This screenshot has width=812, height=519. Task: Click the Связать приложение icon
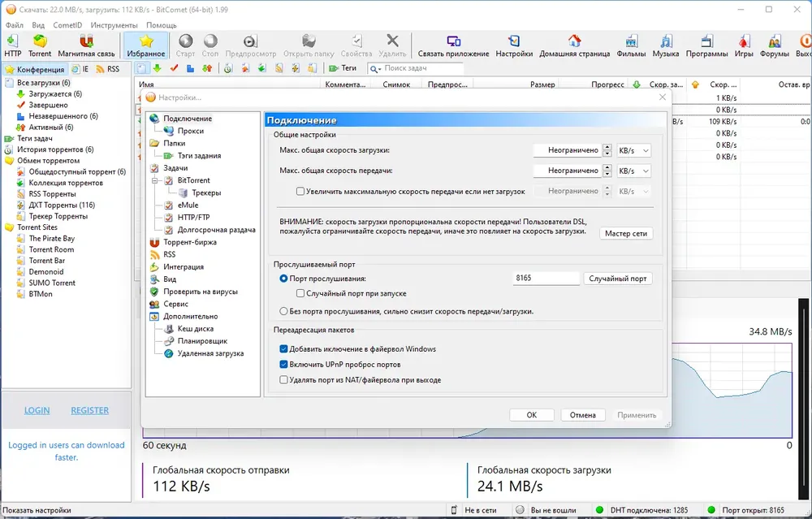coord(454,41)
